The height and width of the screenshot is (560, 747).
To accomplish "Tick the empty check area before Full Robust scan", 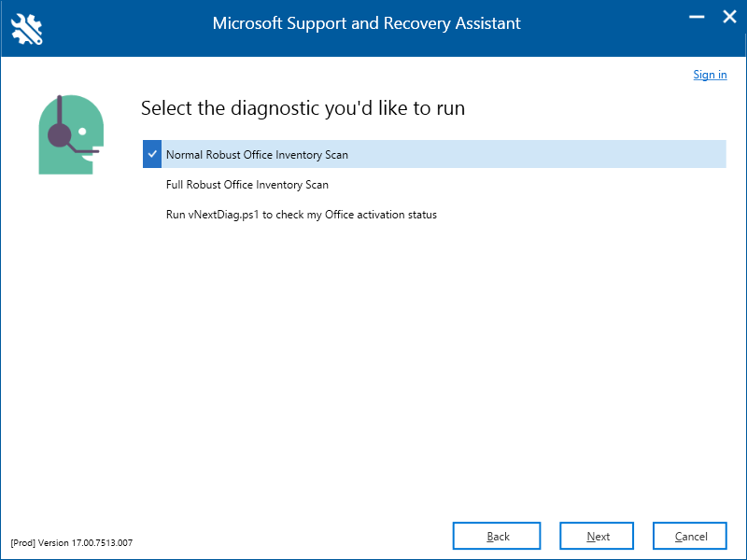I will pyautogui.click(x=152, y=184).
